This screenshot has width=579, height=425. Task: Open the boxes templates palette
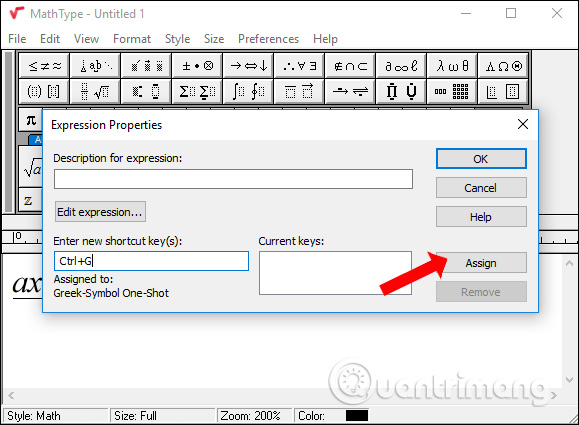click(503, 91)
